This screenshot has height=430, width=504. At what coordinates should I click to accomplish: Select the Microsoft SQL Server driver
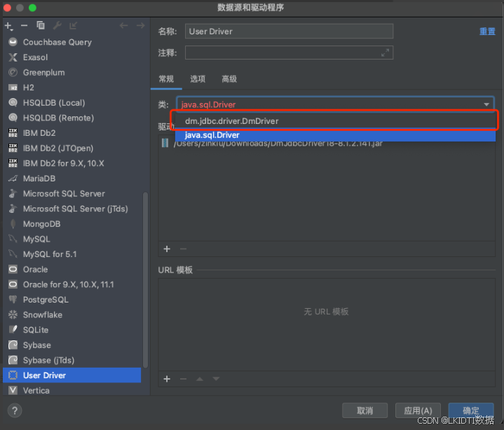(72, 193)
